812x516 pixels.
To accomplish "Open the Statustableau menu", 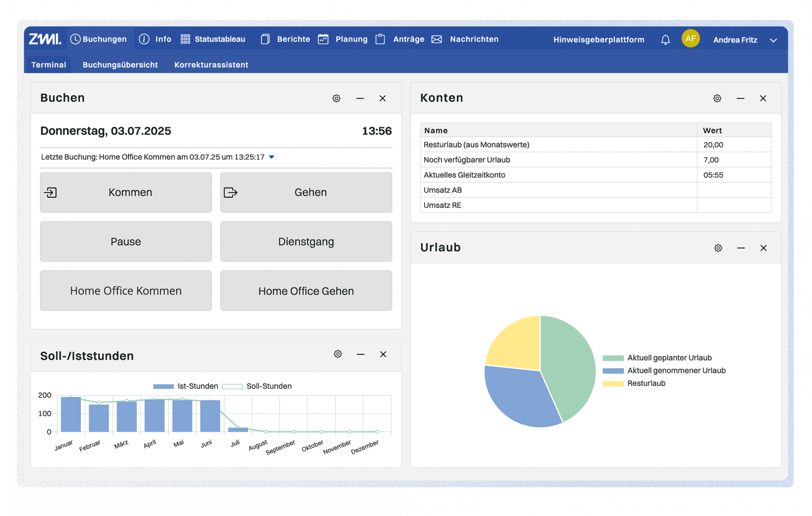I will (x=213, y=39).
